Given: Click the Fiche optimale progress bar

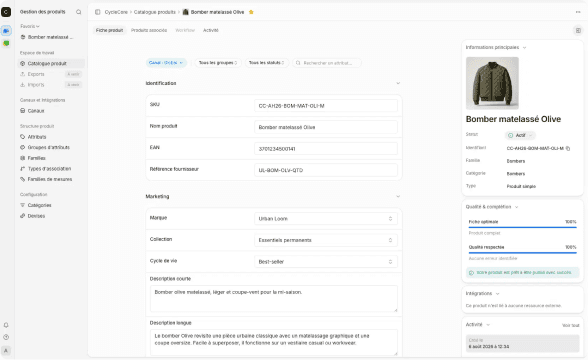Looking at the screenshot, I should 522,227.
